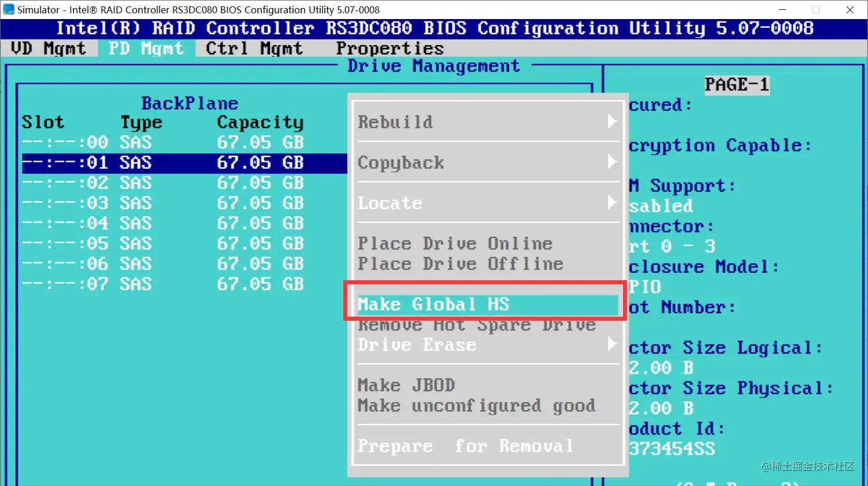Viewport: 868px width, 486px height.
Task: Select Drive Erase in the menu
Action: coord(417,345)
